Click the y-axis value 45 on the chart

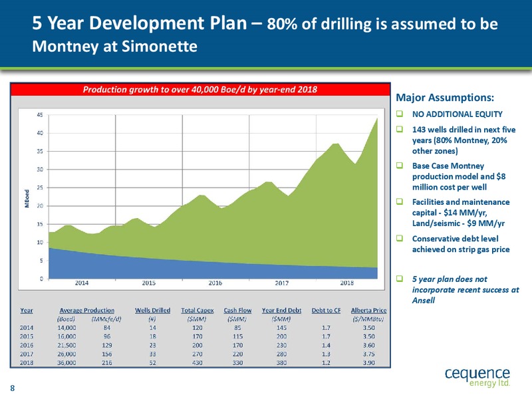(40, 115)
